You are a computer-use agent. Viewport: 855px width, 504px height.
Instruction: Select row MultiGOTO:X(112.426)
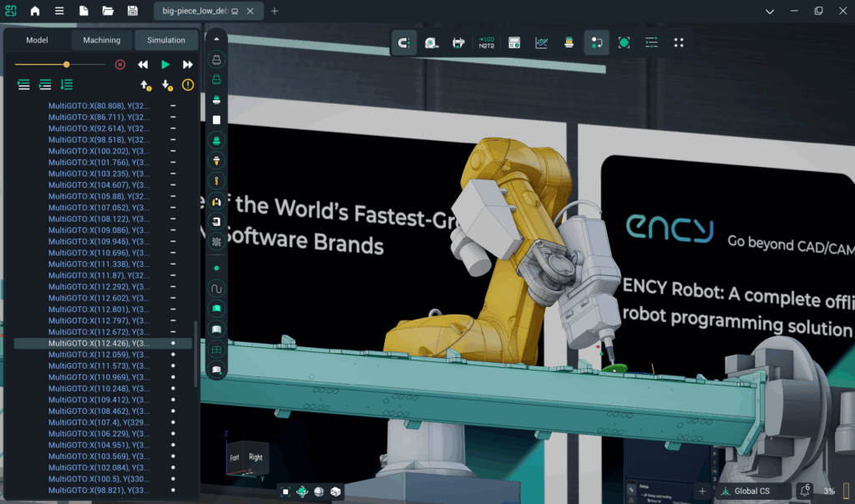click(x=103, y=343)
